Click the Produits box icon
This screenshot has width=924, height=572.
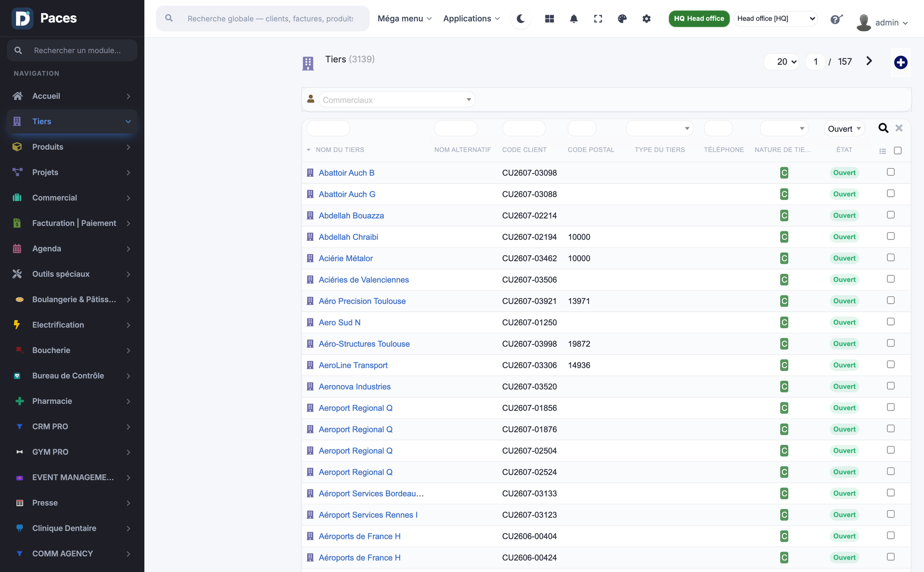tap(18, 147)
